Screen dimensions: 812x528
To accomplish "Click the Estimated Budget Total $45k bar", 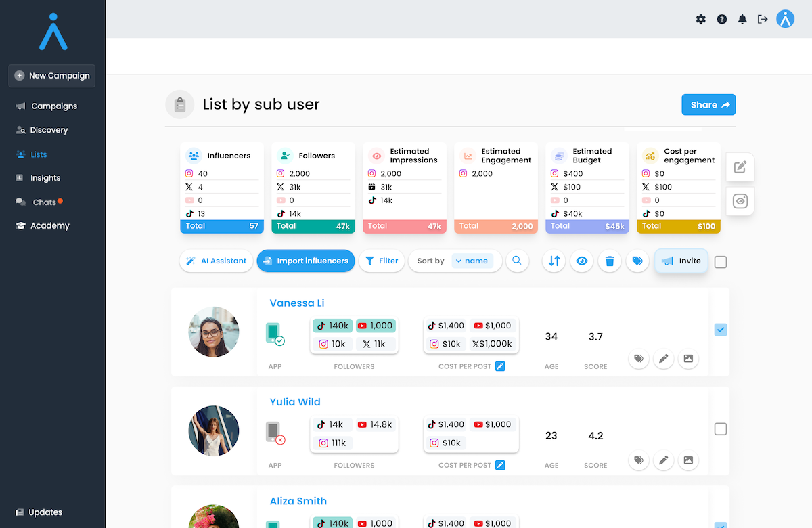I will coord(587,226).
